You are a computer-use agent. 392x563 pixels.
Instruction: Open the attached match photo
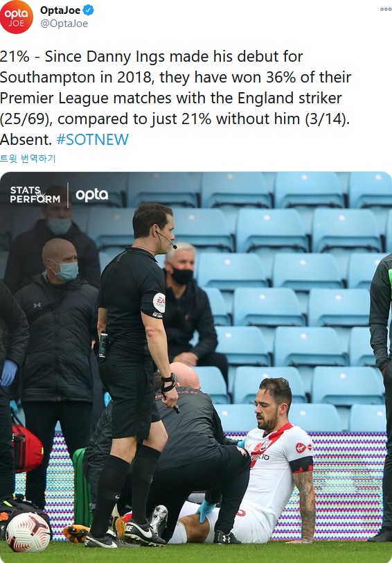[x=196, y=367]
